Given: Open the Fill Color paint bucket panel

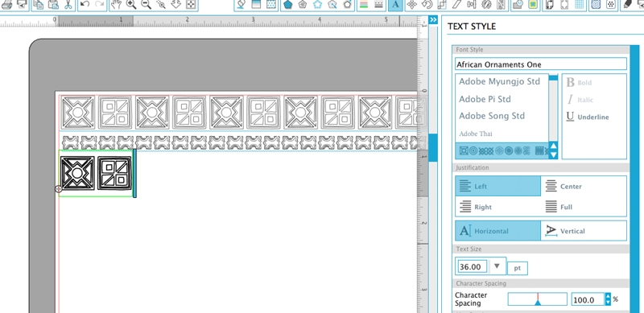Looking at the screenshot, I should 242,5.
